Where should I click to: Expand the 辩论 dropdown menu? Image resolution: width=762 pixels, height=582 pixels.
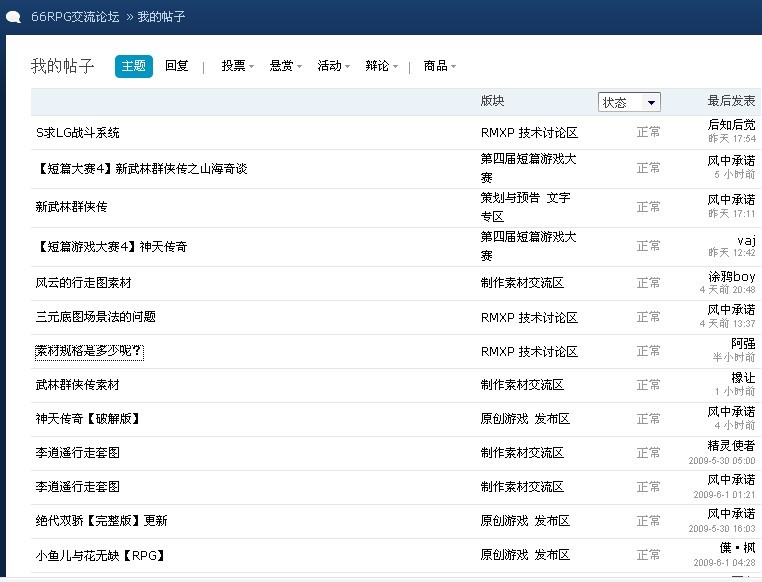[381, 66]
